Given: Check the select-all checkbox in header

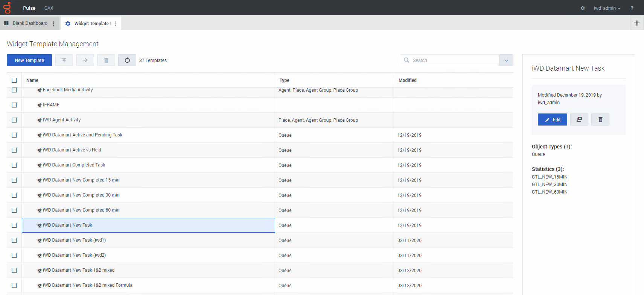Looking at the screenshot, I should (x=14, y=80).
